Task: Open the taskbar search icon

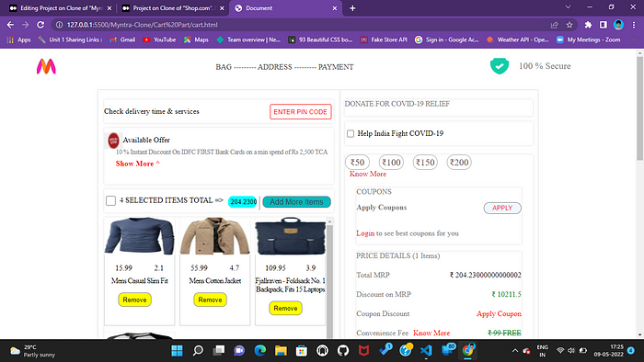Action: click(198, 351)
